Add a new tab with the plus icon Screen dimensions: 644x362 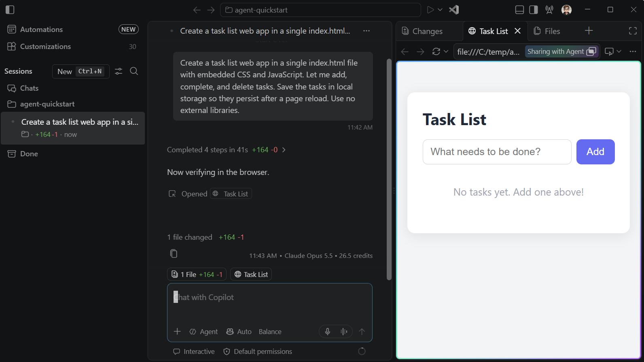(x=589, y=31)
